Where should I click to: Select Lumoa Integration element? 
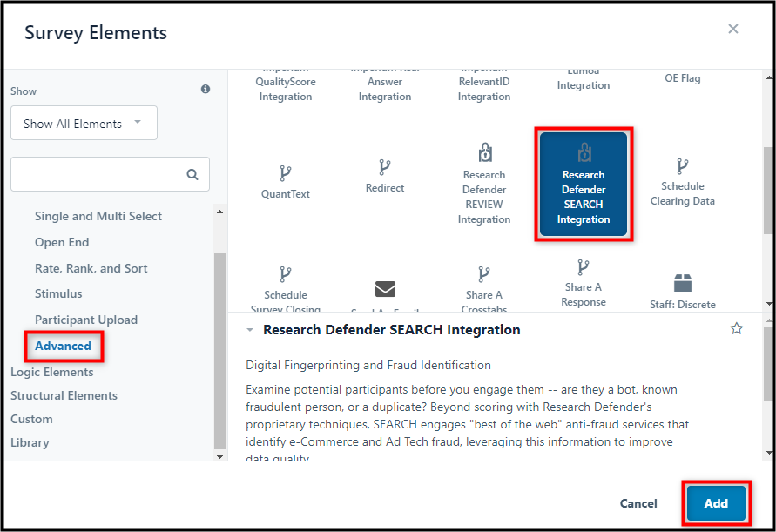coord(584,80)
